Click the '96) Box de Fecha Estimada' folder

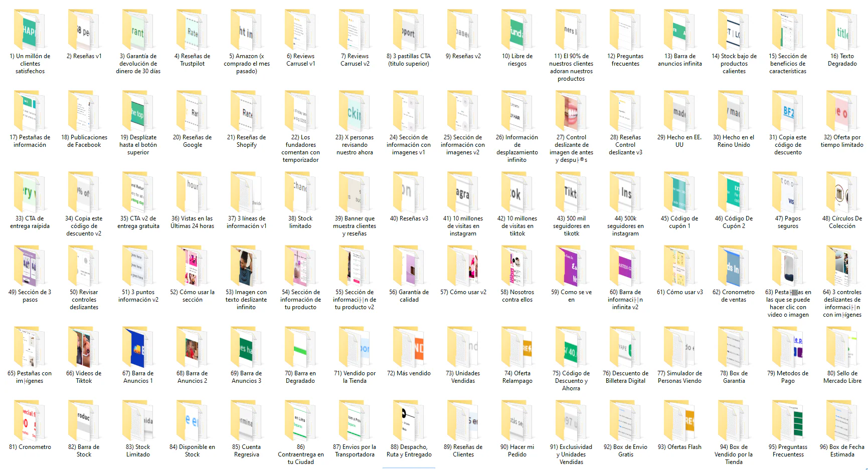click(842, 422)
